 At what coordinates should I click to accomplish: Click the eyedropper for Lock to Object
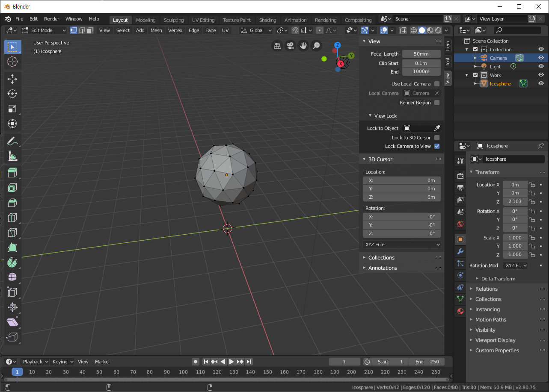pyautogui.click(x=436, y=128)
